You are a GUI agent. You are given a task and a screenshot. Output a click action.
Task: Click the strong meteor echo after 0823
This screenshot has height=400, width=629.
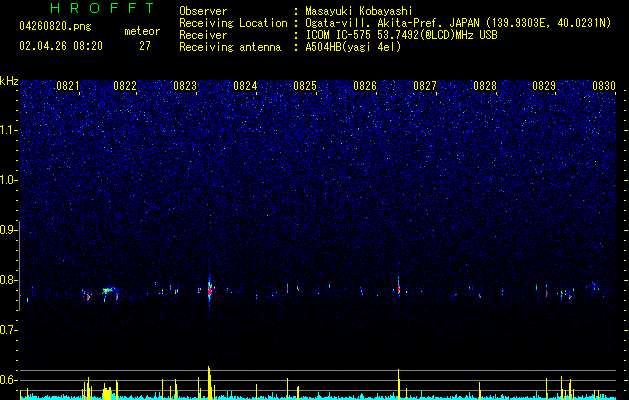(209, 290)
